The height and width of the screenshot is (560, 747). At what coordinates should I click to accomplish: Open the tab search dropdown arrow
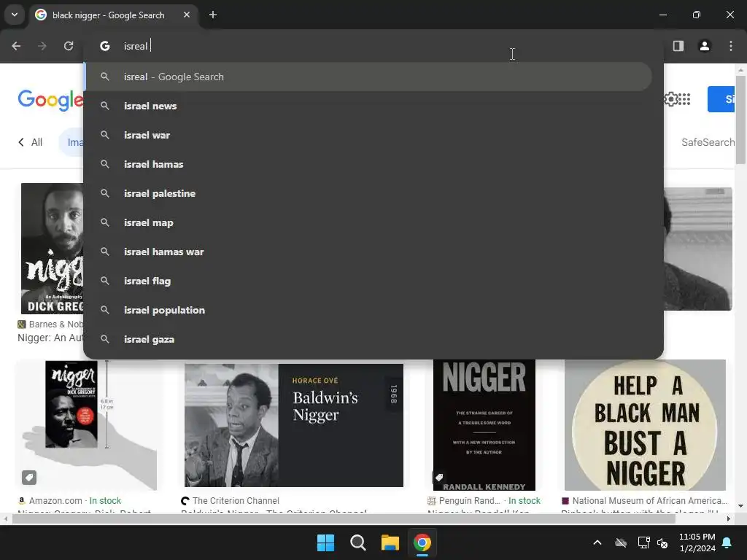click(x=15, y=15)
